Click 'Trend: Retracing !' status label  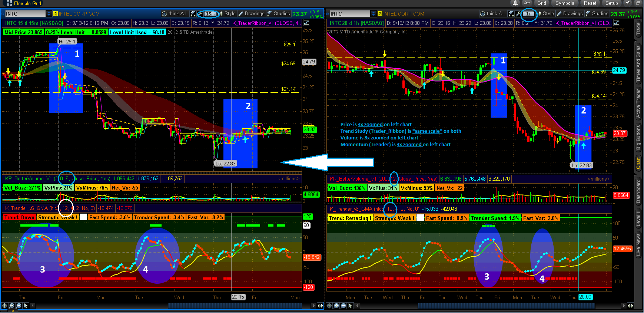point(350,218)
